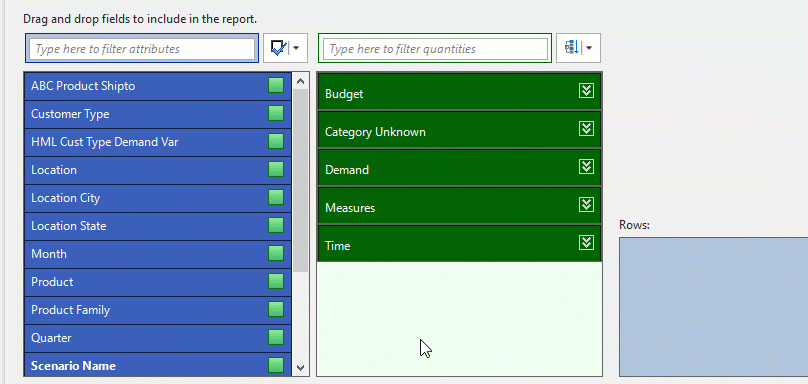Toggle the HML Cust Type Demand Var checkbox
Viewport: 808px width, 384px height.
click(276, 141)
